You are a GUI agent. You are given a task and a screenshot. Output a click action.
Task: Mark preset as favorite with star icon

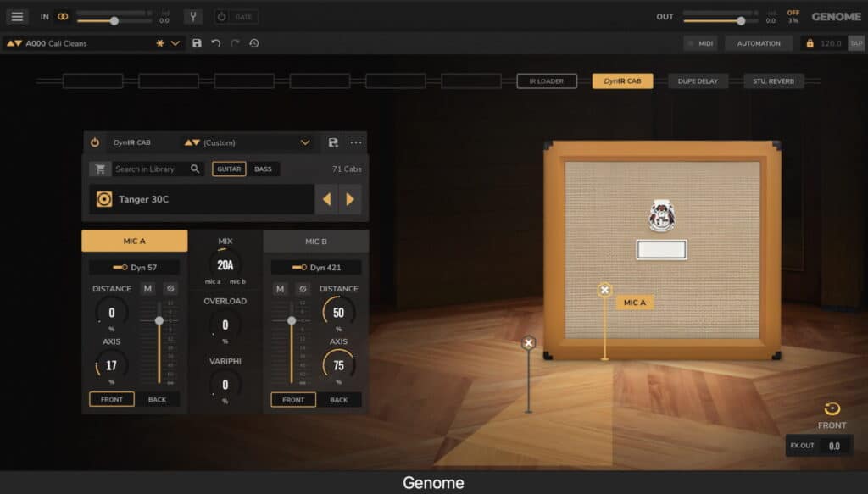160,43
